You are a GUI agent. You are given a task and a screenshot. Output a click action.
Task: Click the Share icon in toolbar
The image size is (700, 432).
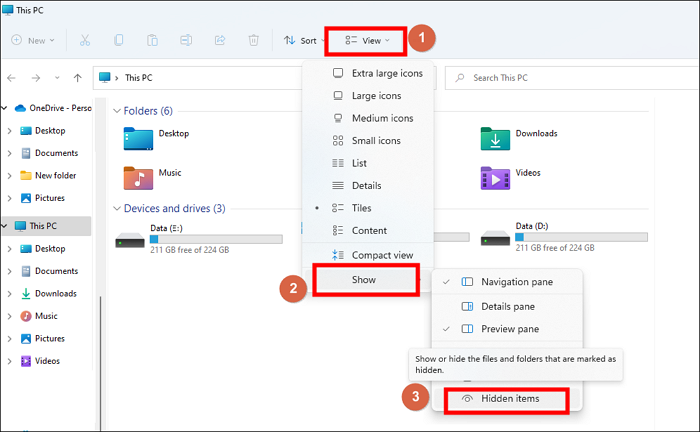220,40
